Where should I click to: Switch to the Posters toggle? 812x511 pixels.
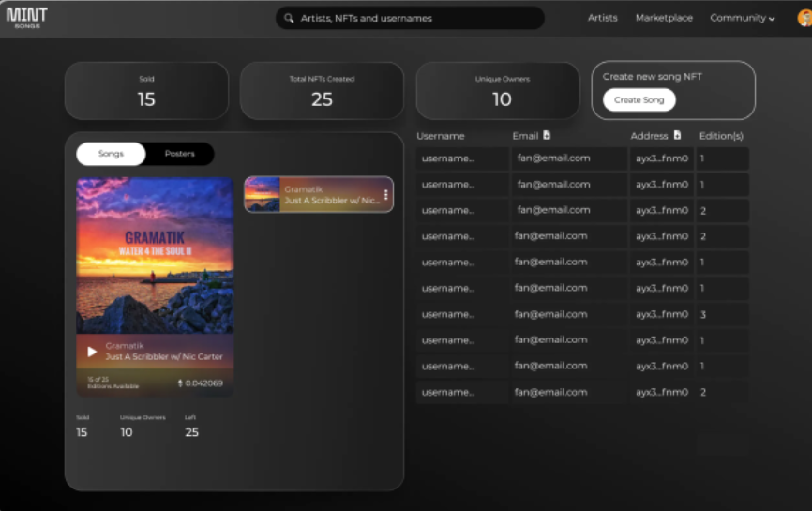click(x=180, y=154)
